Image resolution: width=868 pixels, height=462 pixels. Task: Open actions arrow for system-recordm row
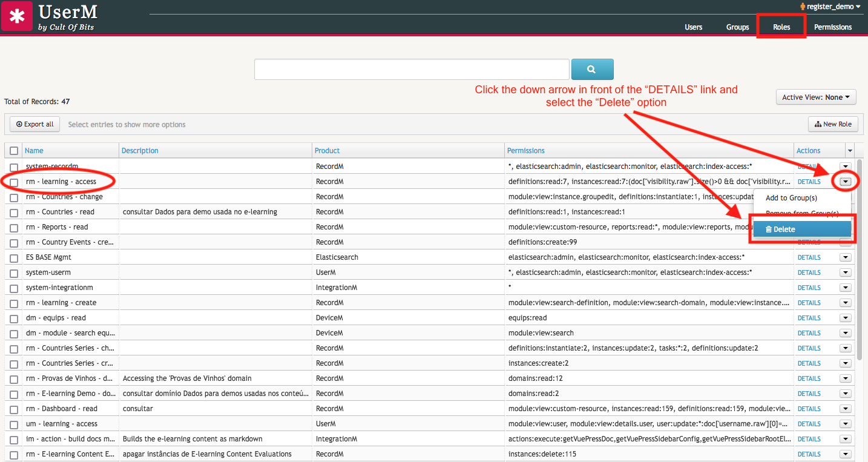click(x=846, y=167)
